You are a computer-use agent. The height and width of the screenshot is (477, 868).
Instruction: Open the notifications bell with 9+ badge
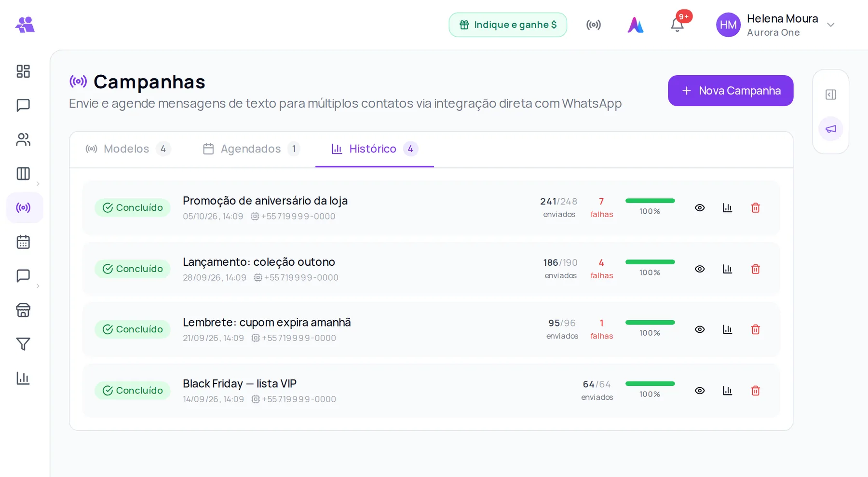(678, 24)
